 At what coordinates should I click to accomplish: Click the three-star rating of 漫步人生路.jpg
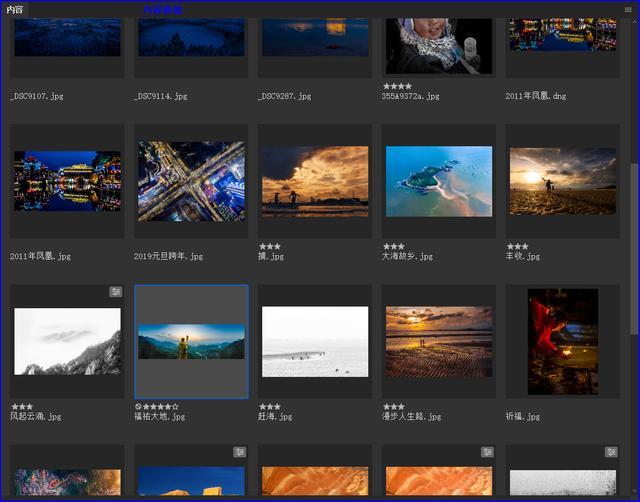coord(394,406)
